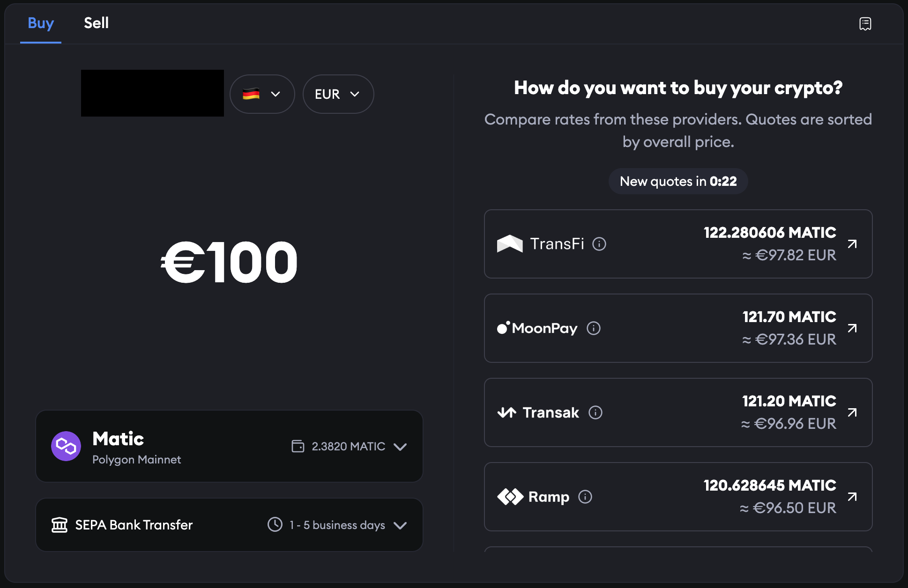
Task: Open the Germany flag country dropdown
Action: pos(262,94)
